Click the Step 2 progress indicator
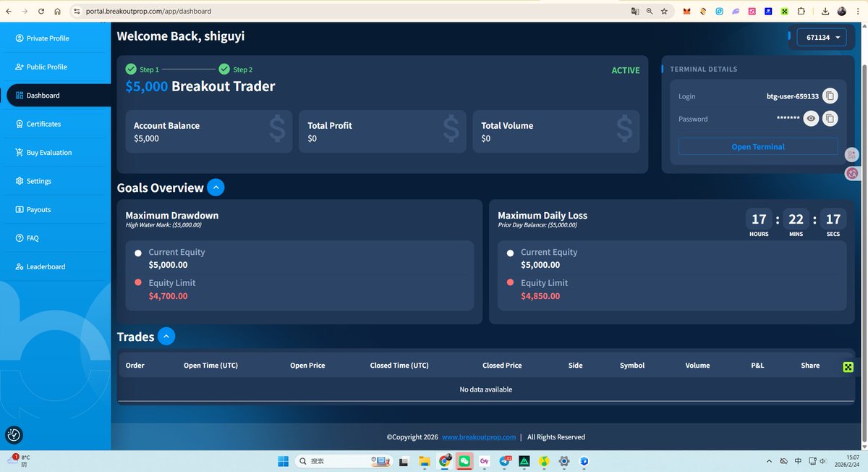 pos(236,69)
